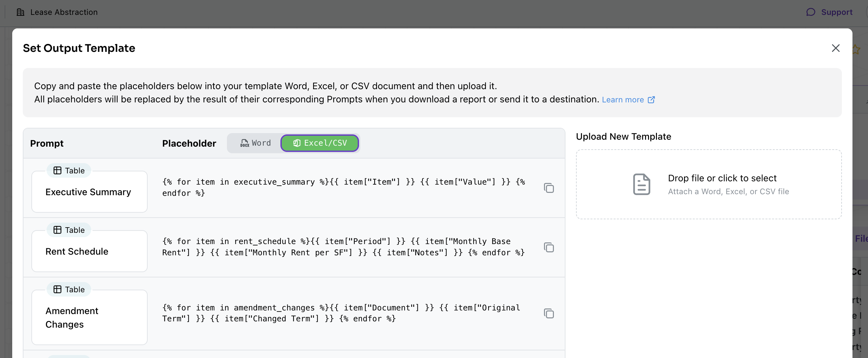This screenshot has height=358, width=868.
Task: Click the Drop file or click to select area
Action: coord(722,178)
